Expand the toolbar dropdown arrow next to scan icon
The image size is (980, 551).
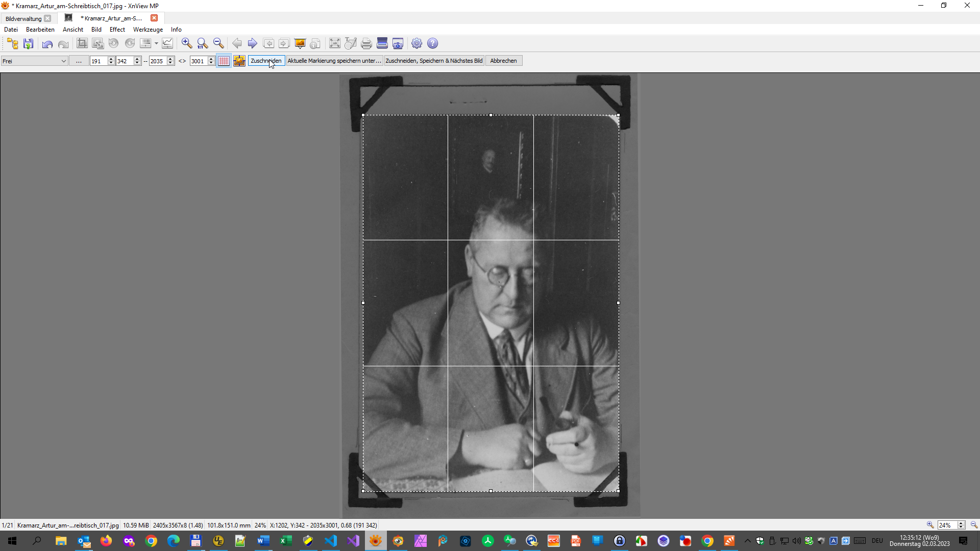[x=156, y=44]
